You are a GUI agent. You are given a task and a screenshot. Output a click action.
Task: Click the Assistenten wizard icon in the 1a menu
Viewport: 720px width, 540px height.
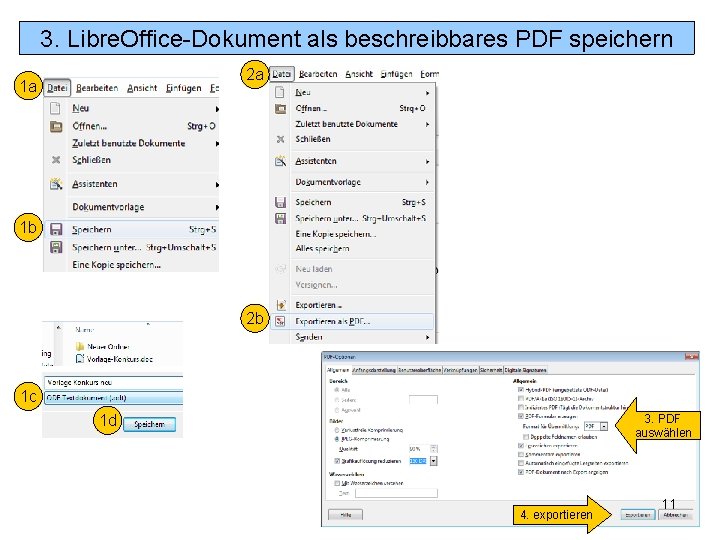(x=56, y=184)
